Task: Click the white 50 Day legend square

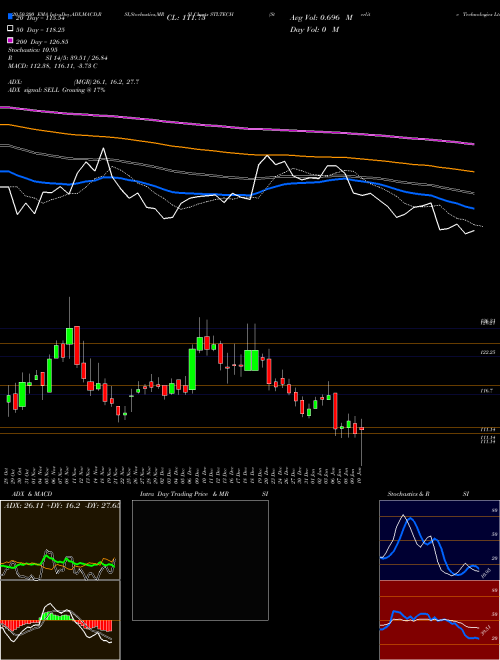Action: [x=11, y=29]
